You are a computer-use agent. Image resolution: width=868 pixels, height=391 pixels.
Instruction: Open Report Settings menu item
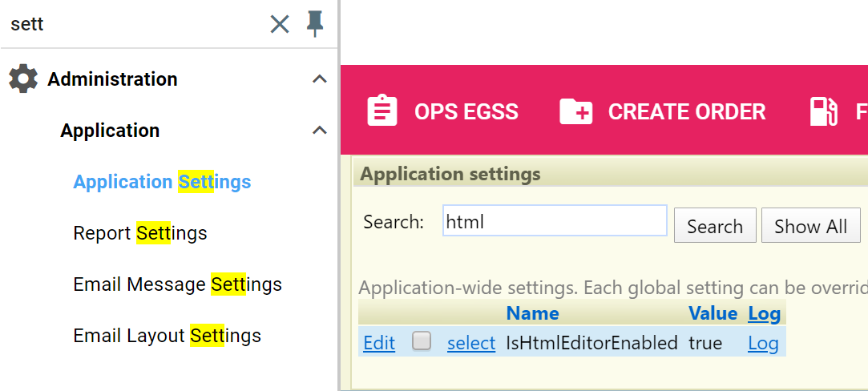(x=140, y=233)
